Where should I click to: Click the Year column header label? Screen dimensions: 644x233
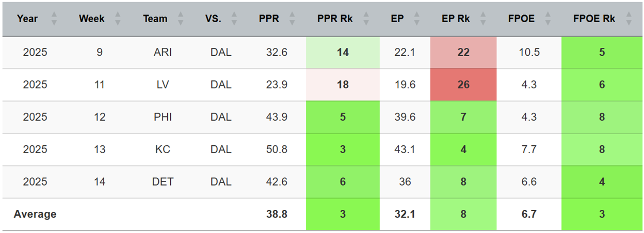(27, 19)
